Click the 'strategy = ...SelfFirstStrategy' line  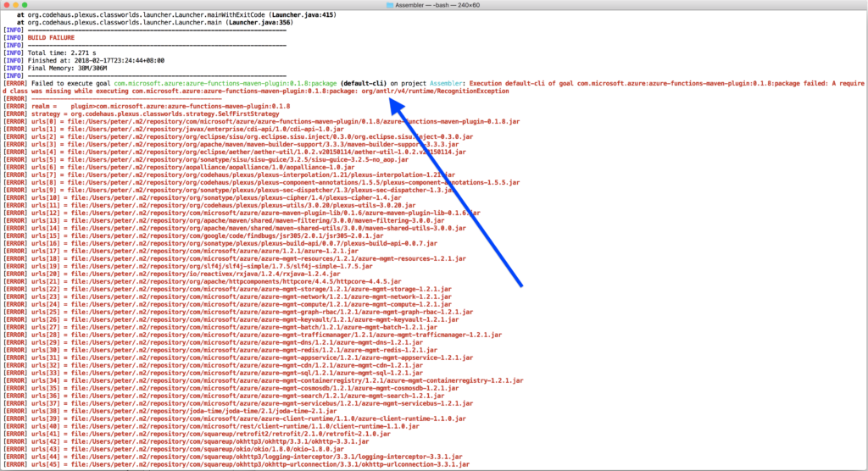click(x=142, y=114)
